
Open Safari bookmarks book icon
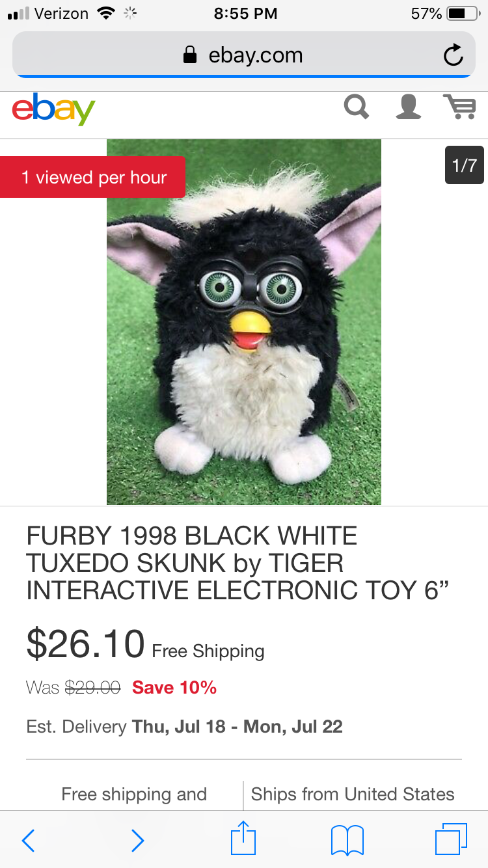coord(347,840)
